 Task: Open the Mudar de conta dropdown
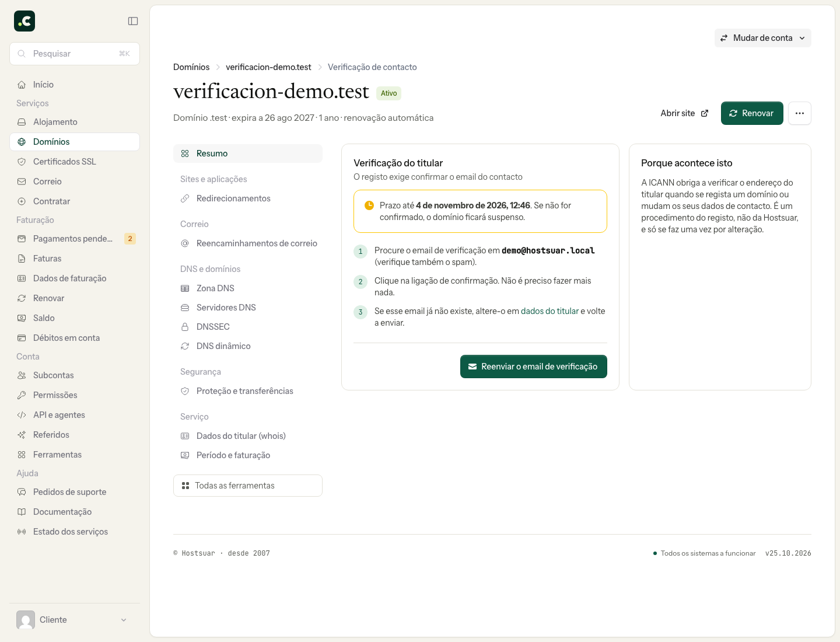[763, 38]
